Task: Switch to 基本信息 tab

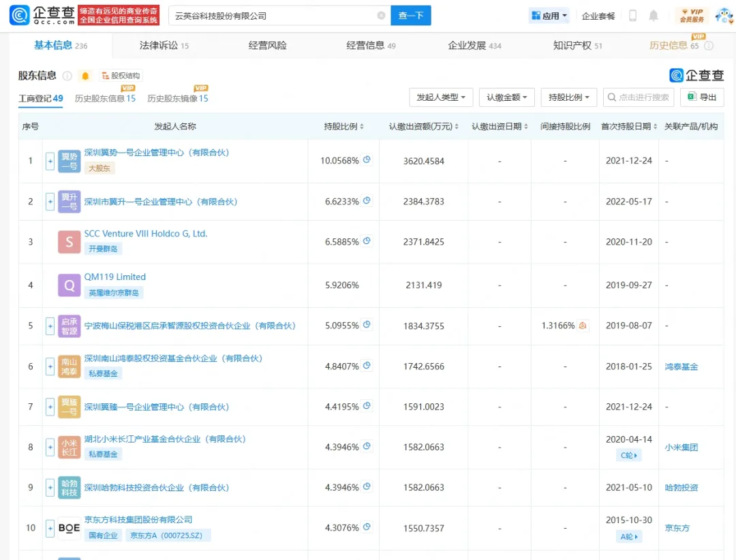Action: pos(61,46)
